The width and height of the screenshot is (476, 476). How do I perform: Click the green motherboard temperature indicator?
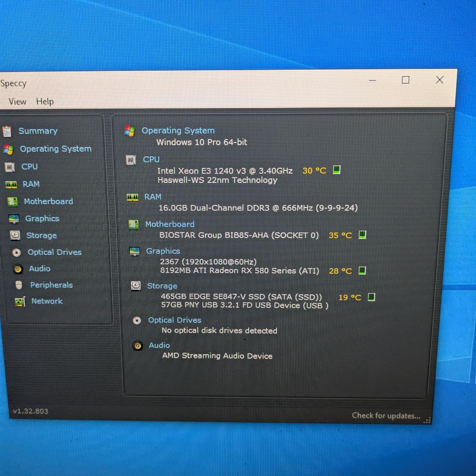coord(362,235)
